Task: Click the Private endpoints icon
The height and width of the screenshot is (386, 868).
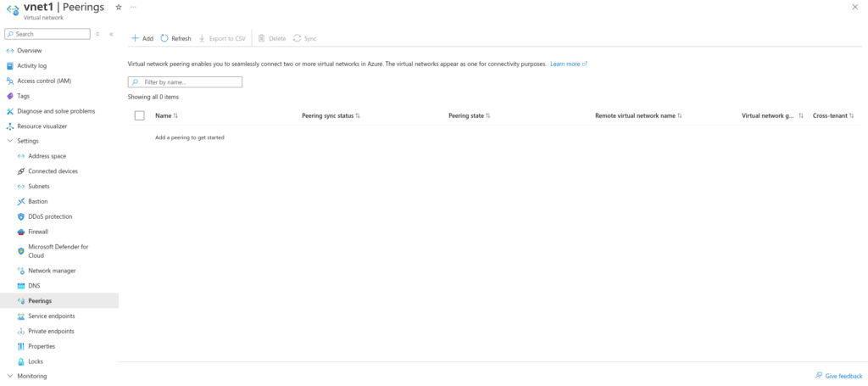Action: [21, 331]
